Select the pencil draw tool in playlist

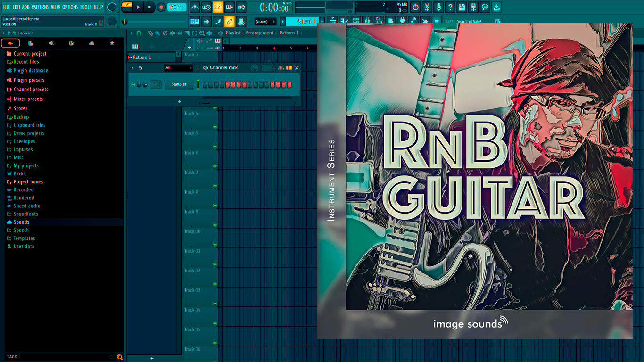pos(150,33)
